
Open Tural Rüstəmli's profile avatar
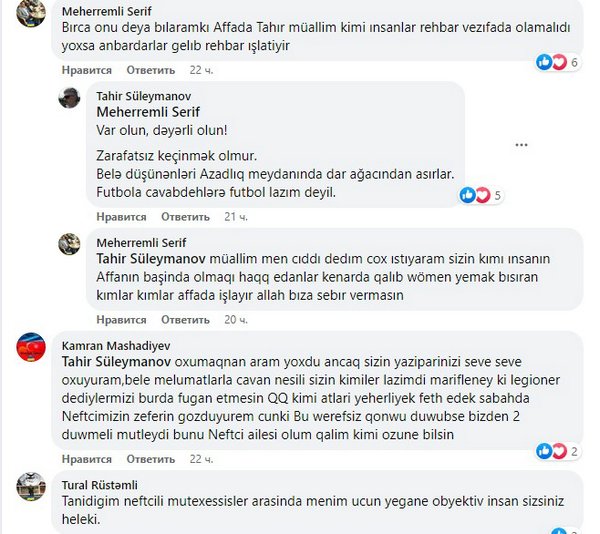pyautogui.click(x=31, y=487)
